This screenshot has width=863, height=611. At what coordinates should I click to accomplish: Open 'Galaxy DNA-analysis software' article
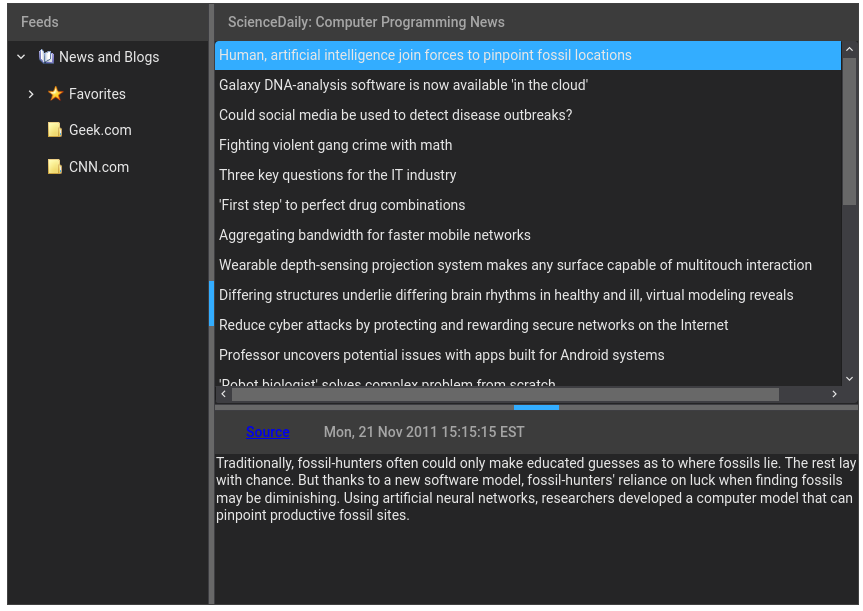tap(403, 85)
